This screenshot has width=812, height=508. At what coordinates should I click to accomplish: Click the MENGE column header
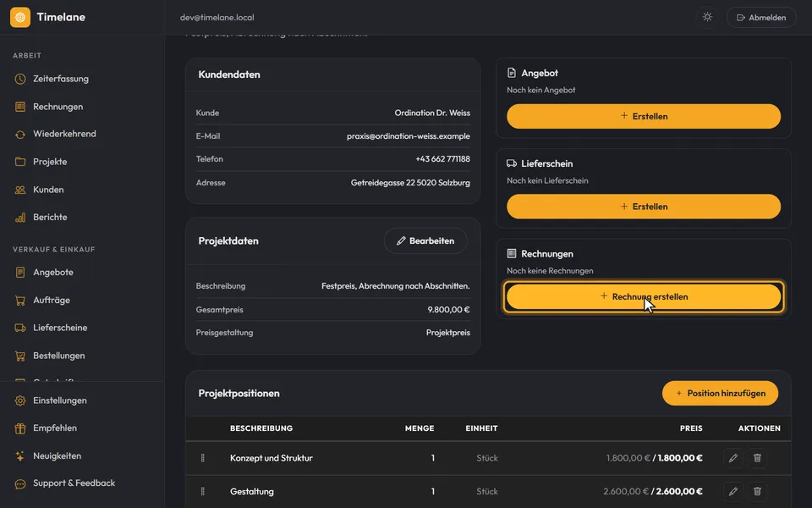coord(420,428)
